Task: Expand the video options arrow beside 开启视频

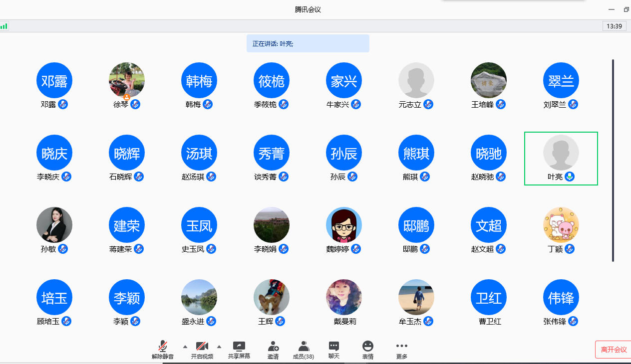Action: pos(219,347)
